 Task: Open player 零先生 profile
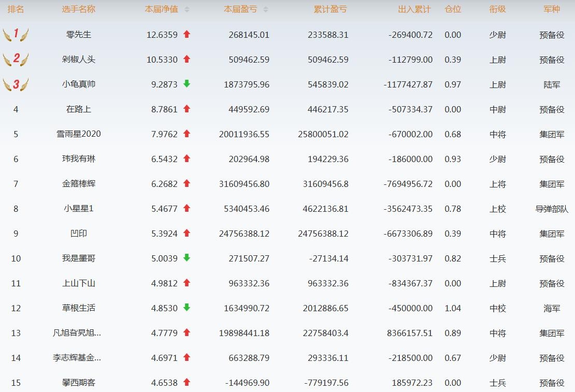pyautogui.click(x=79, y=35)
